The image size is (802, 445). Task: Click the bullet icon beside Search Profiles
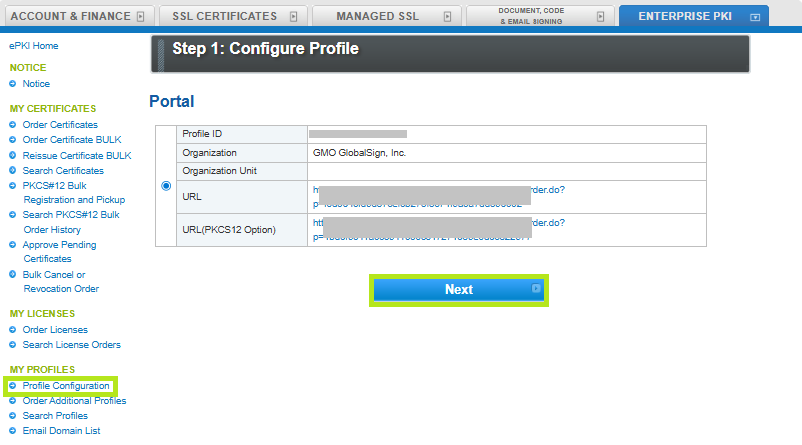[13, 416]
